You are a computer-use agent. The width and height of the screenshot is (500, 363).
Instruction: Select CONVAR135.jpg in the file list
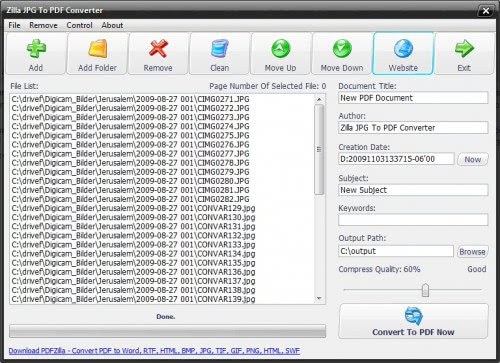pos(133,263)
